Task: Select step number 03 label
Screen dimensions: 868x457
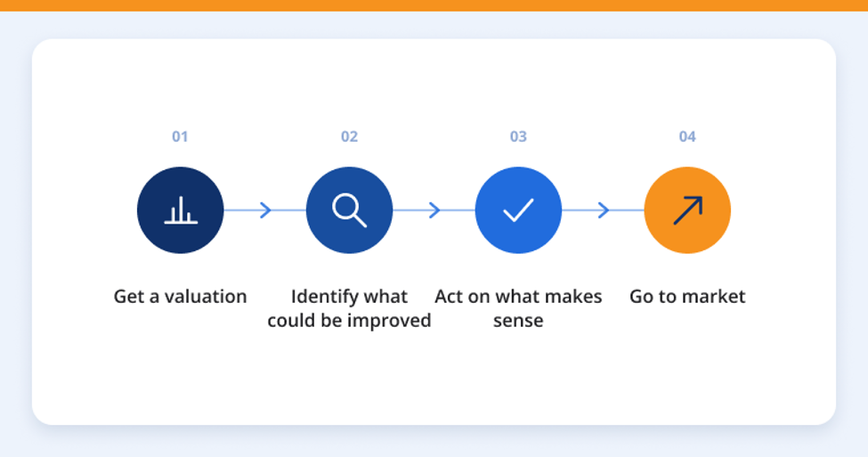Action: pos(518,137)
